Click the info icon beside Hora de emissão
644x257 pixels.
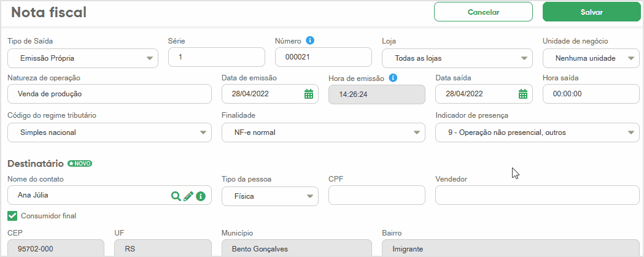coord(393,78)
